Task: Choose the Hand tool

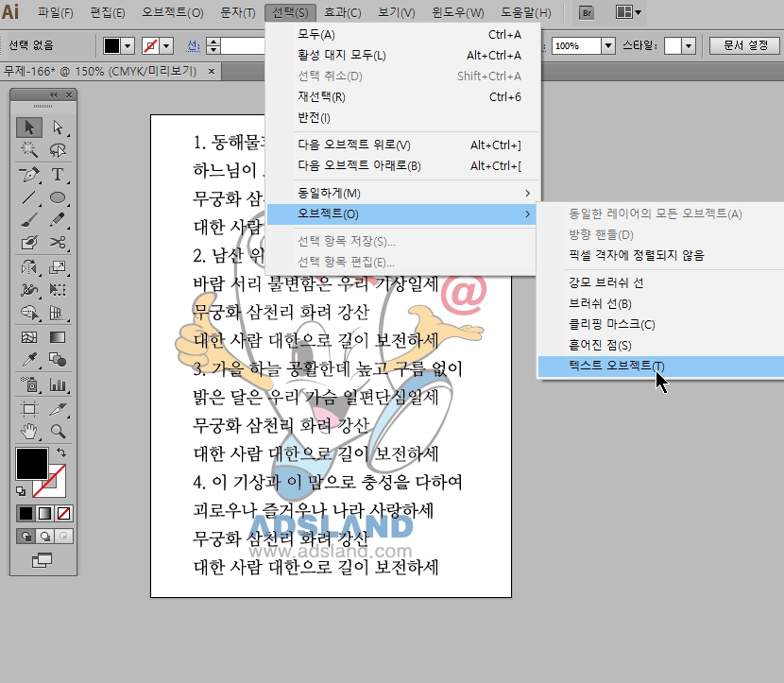Action: pos(29,431)
